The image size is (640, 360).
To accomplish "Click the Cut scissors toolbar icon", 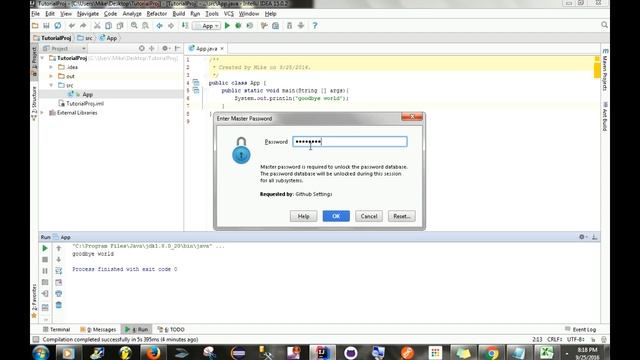I will 97,26.
